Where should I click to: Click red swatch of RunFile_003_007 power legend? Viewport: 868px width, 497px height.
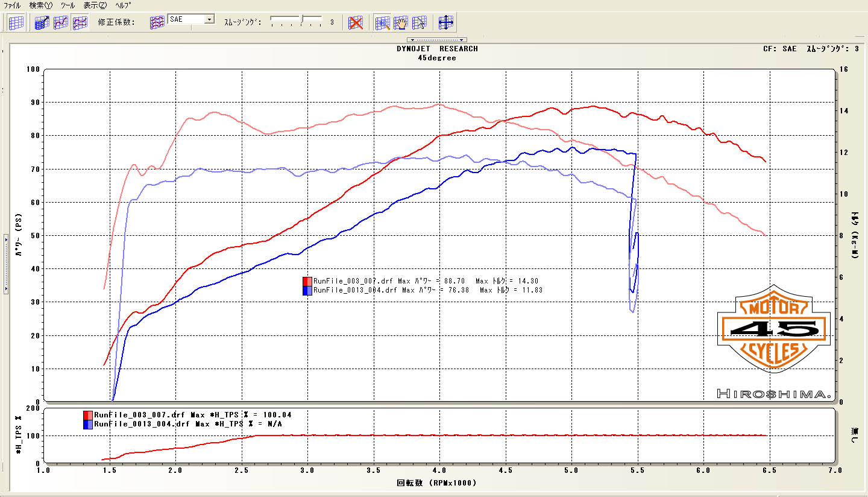pyautogui.click(x=307, y=281)
